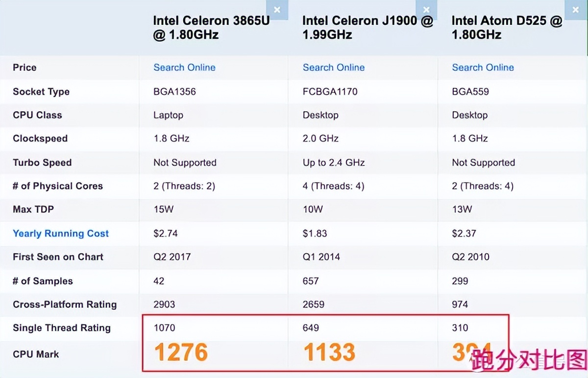Click the Socket Type row label
Viewport: 588px width, 378px height.
pyautogui.click(x=41, y=92)
